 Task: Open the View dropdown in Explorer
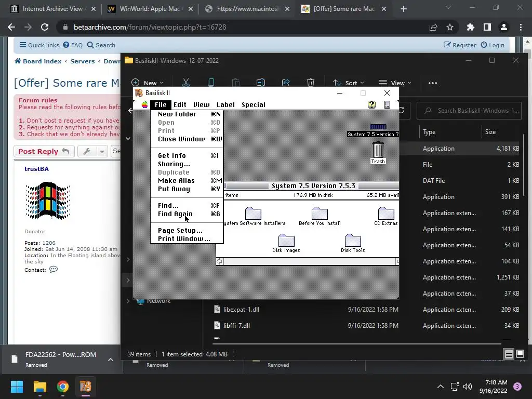coord(395,83)
